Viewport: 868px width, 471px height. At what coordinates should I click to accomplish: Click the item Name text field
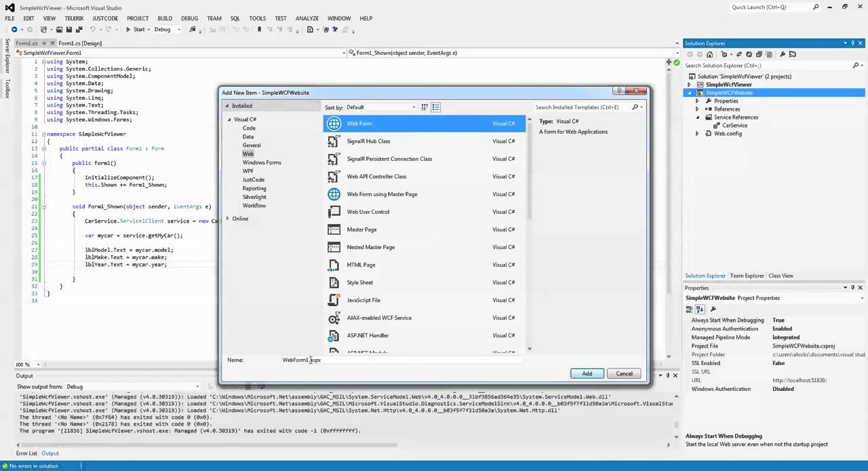click(401, 360)
